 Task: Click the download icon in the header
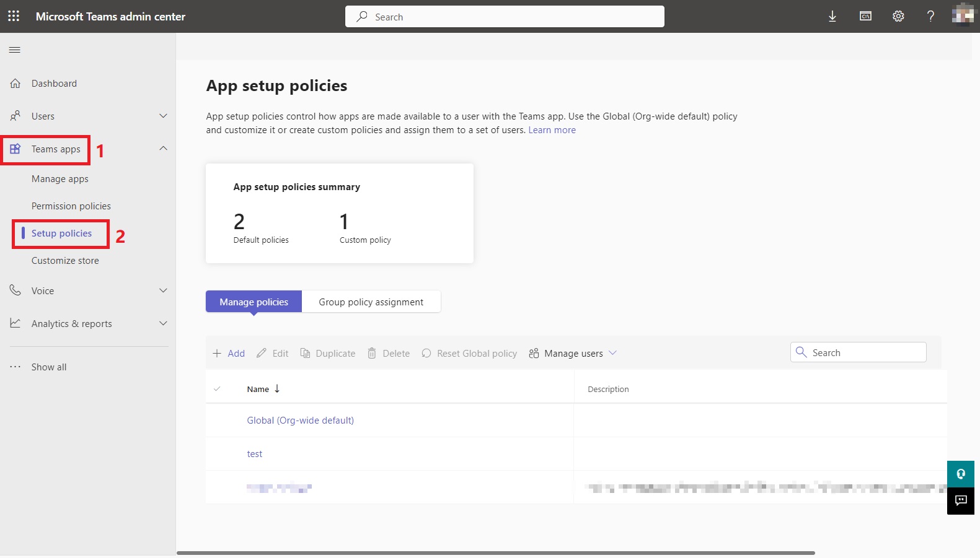click(x=832, y=16)
